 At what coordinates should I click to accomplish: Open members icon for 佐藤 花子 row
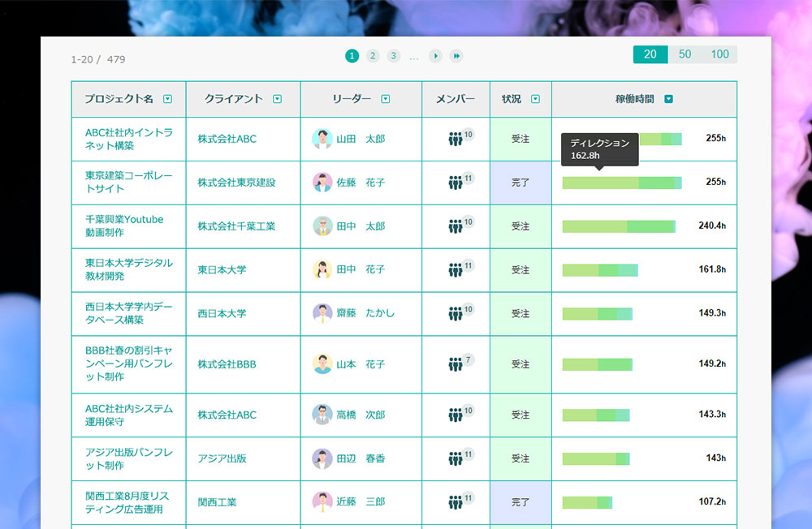pos(456,183)
